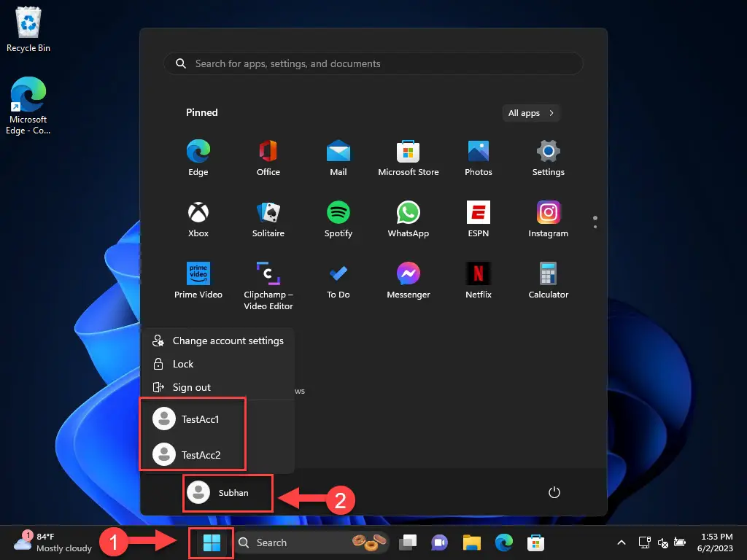
Task: Open Recycle Bin on desktop
Action: pyautogui.click(x=28, y=29)
